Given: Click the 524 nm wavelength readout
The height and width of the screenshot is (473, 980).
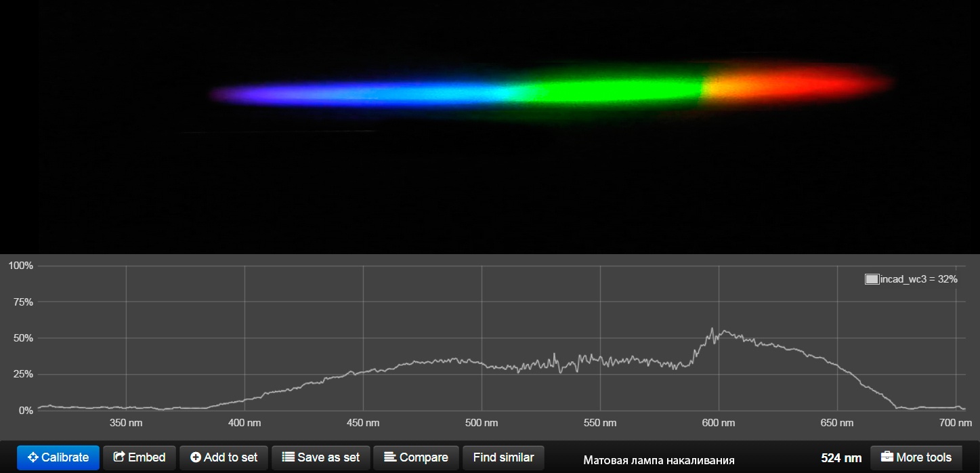Looking at the screenshot, I should click(x=841, y=458).
